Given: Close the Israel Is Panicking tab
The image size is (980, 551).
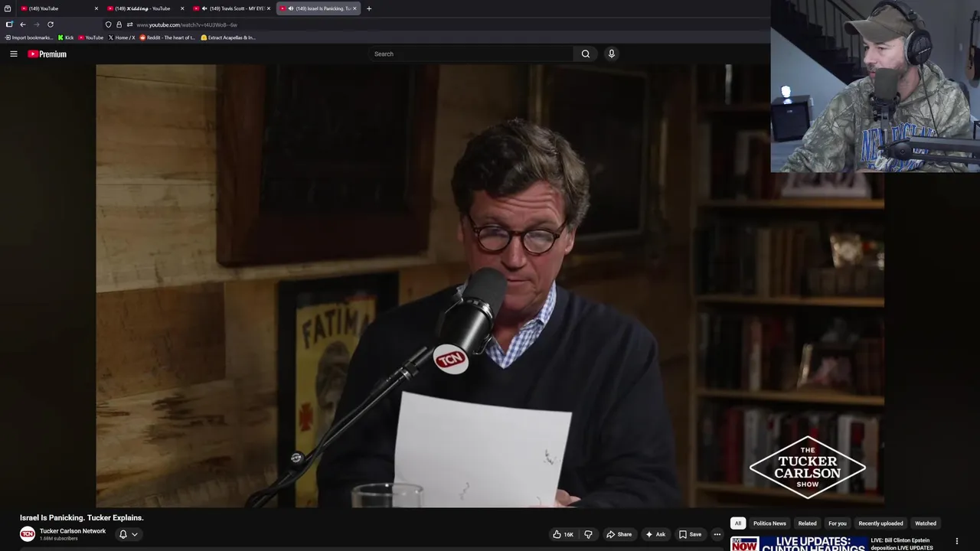Looking at the screenshot, I should click(x=354, y=8).
